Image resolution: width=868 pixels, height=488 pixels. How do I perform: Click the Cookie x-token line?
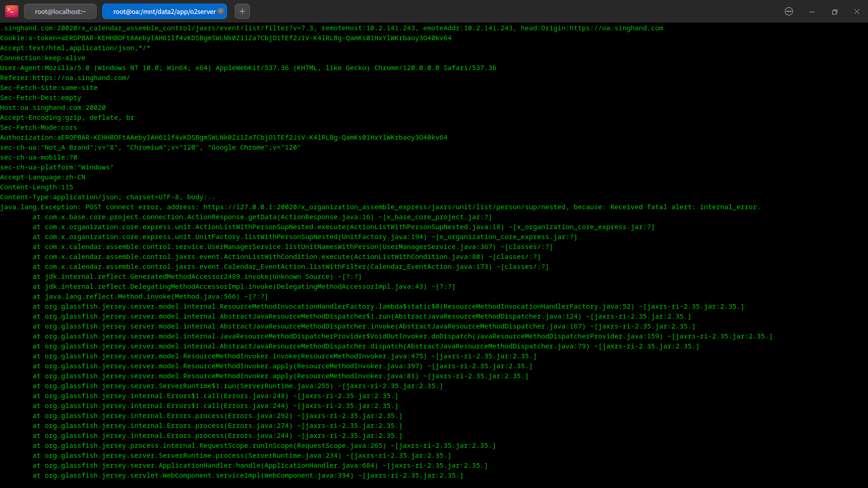[x=226, y=38]
